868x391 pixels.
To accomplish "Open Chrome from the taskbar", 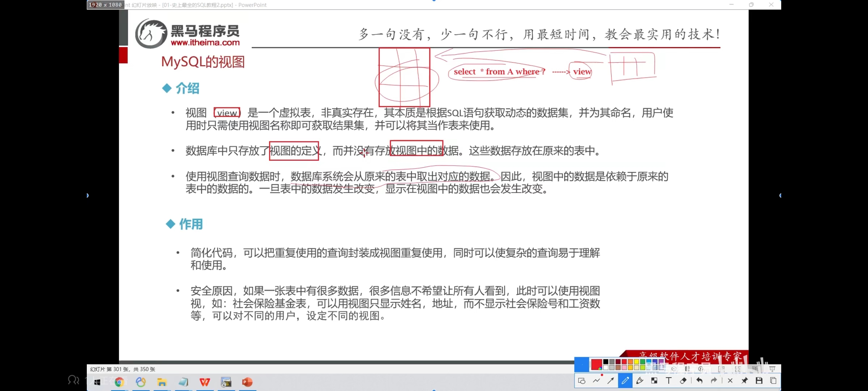I will [x=119, y=382].
